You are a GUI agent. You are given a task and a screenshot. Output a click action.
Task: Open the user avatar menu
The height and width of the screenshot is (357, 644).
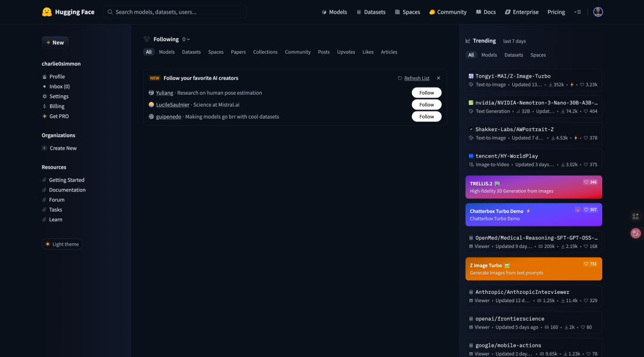598,12
